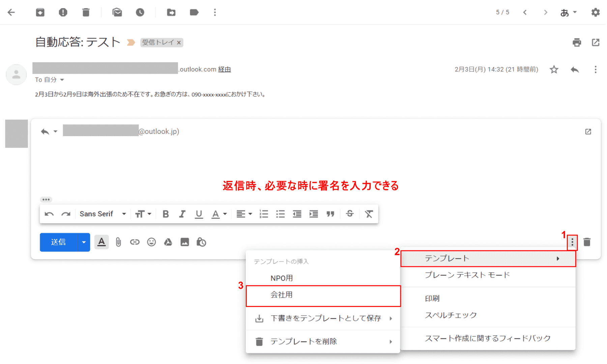607x364 pixels.
Task: Go back to the inbox with the arrow
Action: (11, 12)
